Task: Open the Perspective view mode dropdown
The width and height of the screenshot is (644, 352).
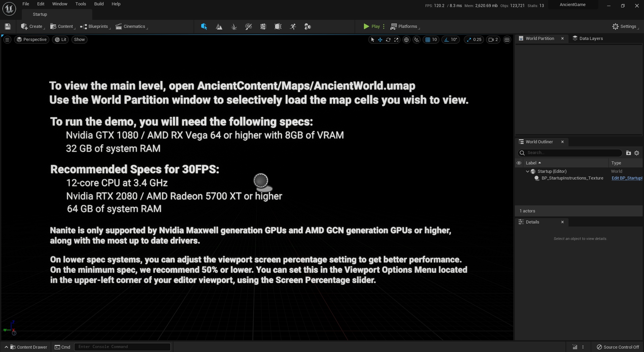Action: 32,40
